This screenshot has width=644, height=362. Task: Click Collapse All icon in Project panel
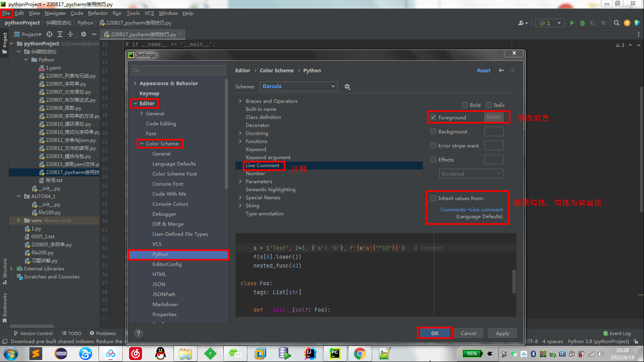(70, 34)
